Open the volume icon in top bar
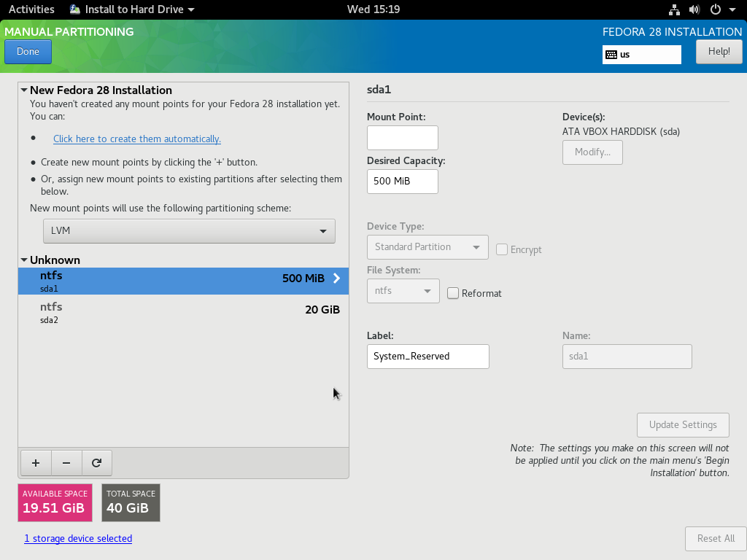This screenshot has width=747, height=560. point(694,9)
